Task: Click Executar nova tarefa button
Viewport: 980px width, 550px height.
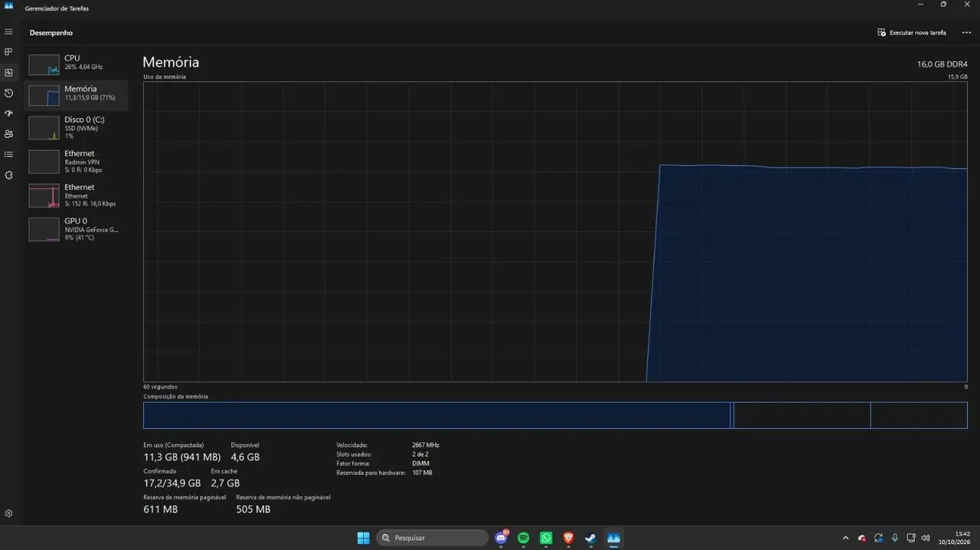Action: tap(912, 33)
